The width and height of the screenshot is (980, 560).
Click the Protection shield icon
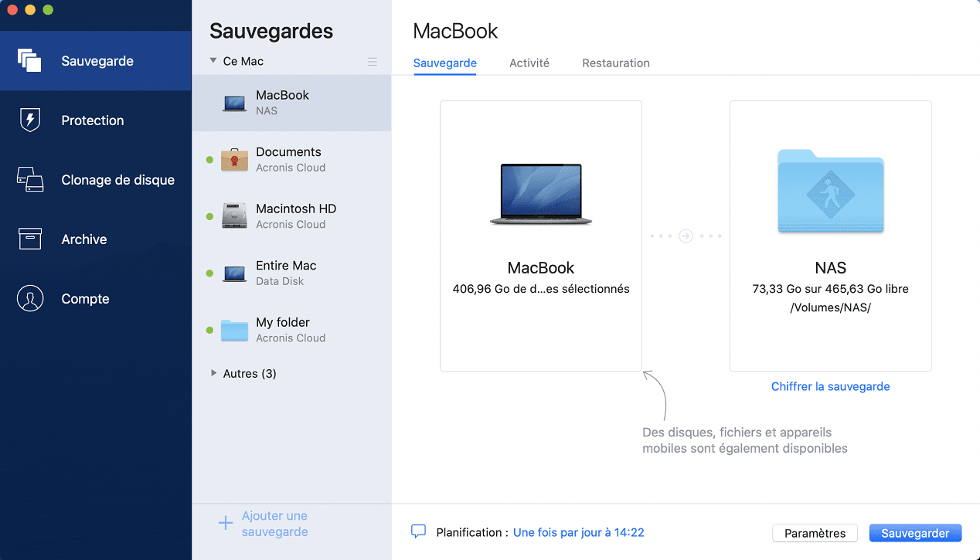[29, 120]
